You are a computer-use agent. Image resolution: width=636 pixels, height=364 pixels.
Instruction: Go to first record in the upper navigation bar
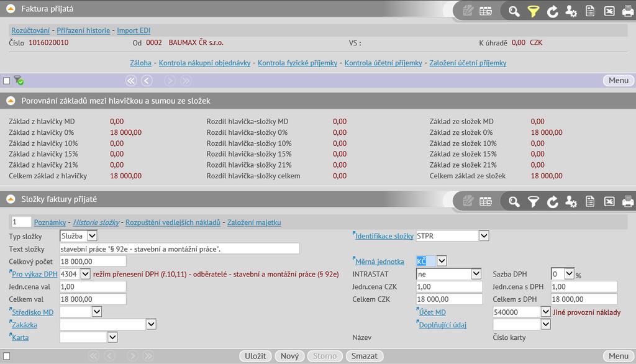coord(130,80)
